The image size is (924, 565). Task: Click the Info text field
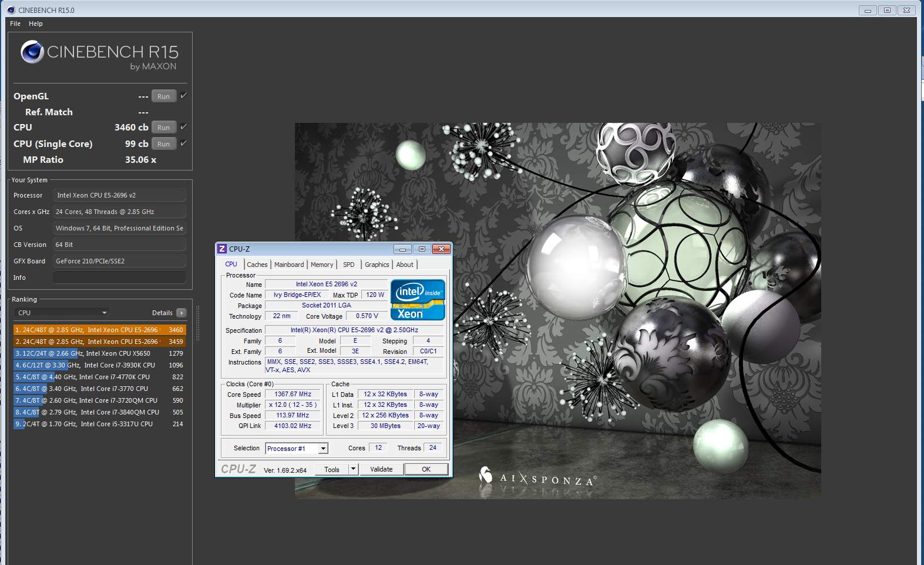pos(119,278)
